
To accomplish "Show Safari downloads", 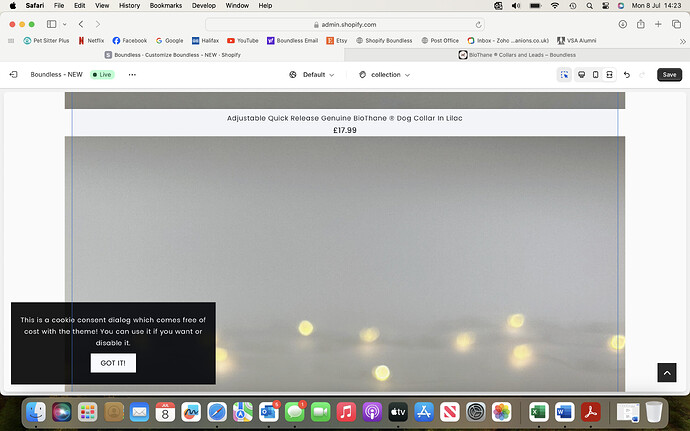I will (x=623, y=24).
